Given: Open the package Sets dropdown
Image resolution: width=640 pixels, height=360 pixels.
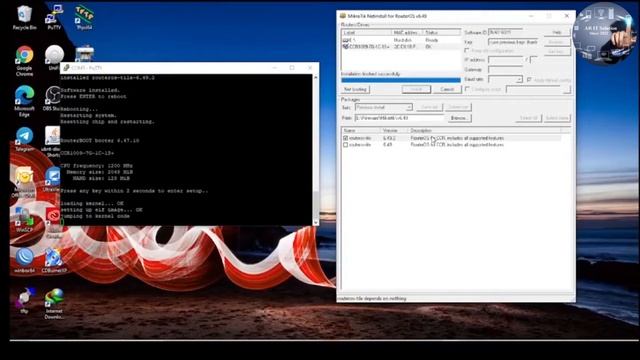Looking at the screenshot, I should click(409, 107).
